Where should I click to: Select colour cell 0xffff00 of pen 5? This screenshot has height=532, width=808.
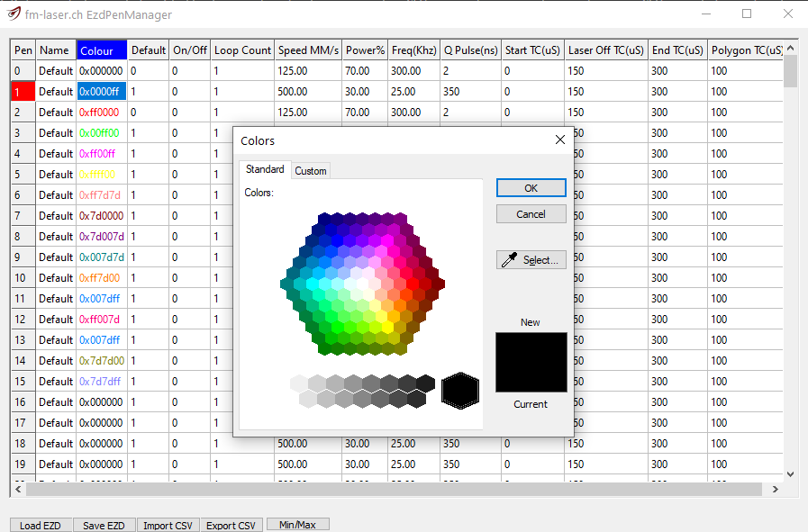point(102,174)
